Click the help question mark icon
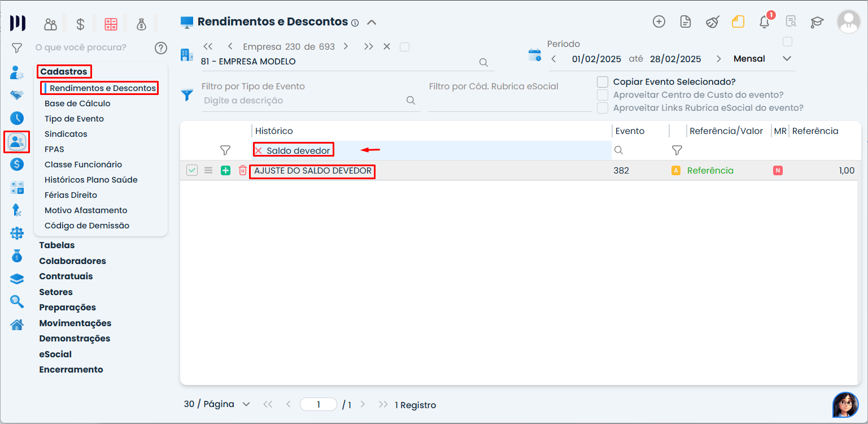 161,48
